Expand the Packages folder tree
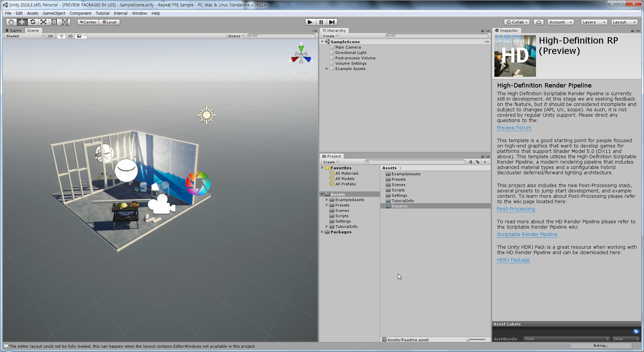The width and height of the screenshot is (644, 352). tap(322, 232)
